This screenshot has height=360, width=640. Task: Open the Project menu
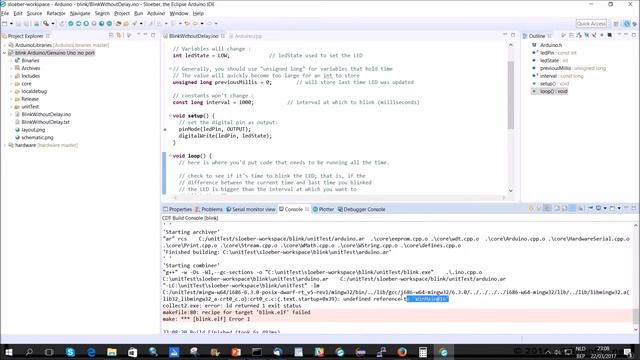pyautogui.click(x=122, y=13)
